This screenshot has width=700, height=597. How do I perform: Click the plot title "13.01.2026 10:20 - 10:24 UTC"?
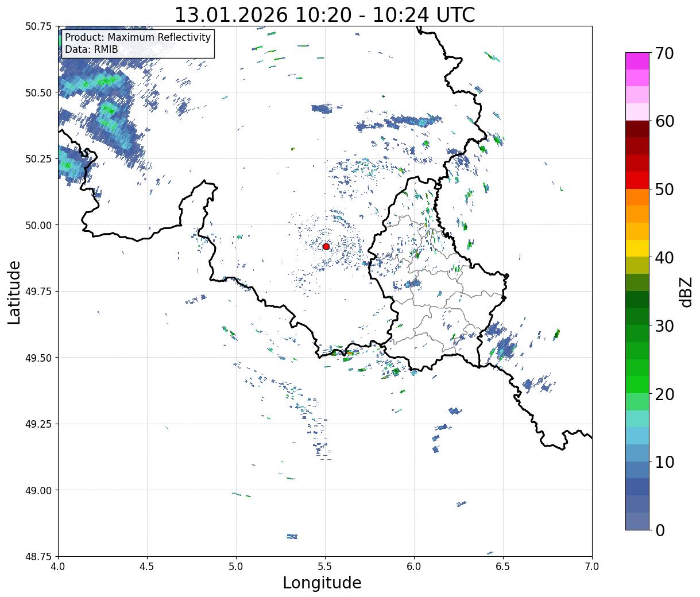click(324, 14)
